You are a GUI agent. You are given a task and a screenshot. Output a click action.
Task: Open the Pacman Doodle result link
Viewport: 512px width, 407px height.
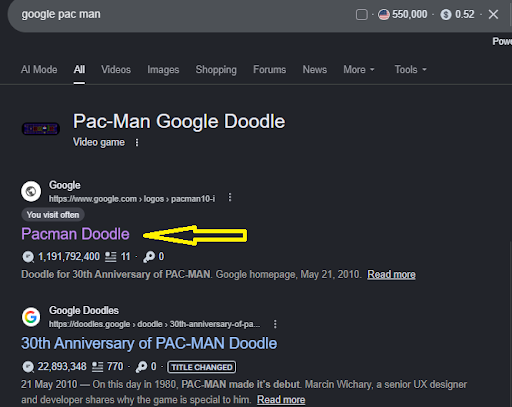pos(75,234)
